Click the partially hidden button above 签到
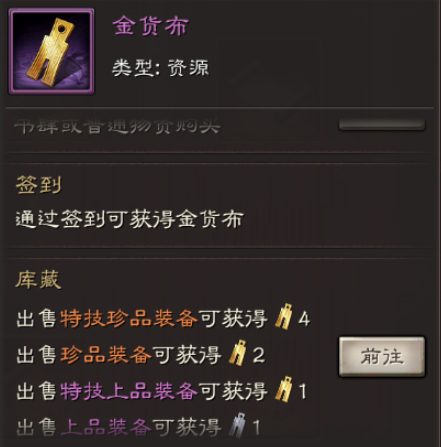Viewport: 441px width, 447px height. click(x=382, y=124)
